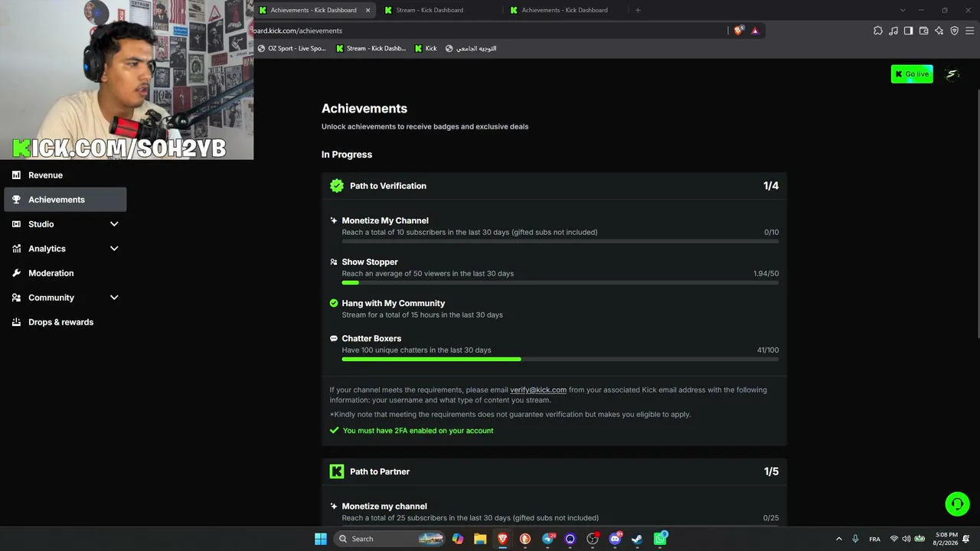
Task: Click the Community people icon
Action: (16, 298)
